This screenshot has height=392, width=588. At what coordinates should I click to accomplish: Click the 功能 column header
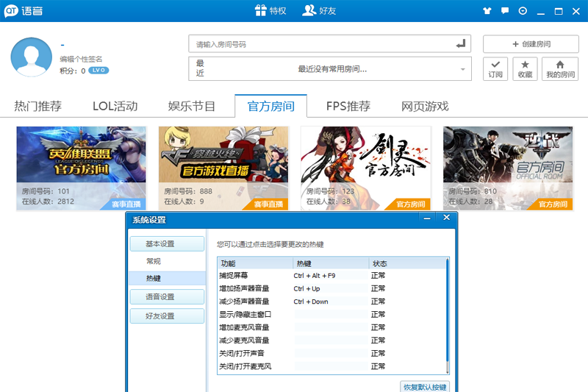pos(255,263)
